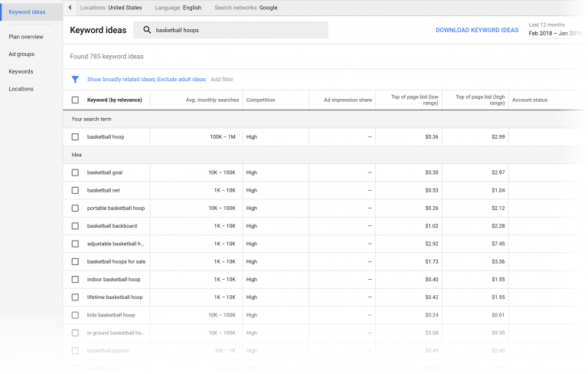This screenshot has height=374, width=588.
Task: Tick the kids basketball hoop checkbox
Action: 75,315
